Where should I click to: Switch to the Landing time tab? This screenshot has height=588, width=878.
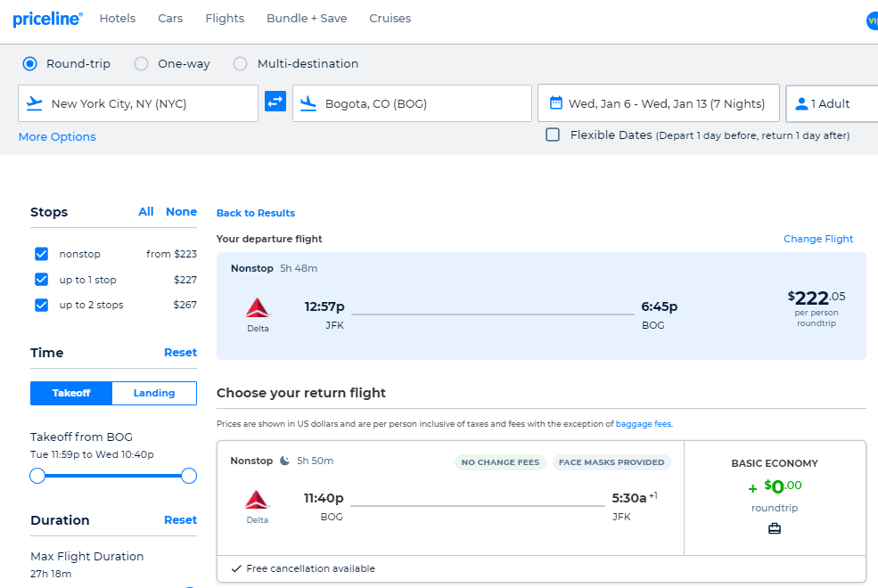point(154,393)
